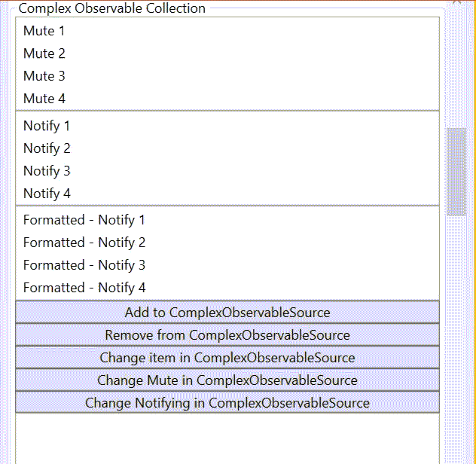Click the vertical scrollbar thumb
This screenshot has width=476, height=464.
(456, 172)
